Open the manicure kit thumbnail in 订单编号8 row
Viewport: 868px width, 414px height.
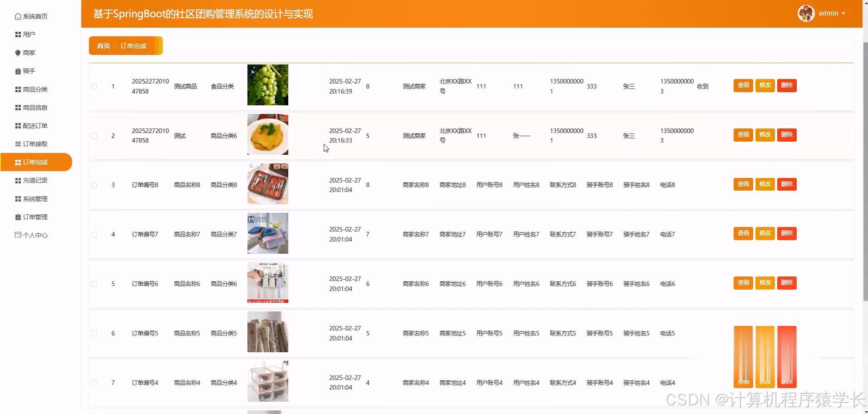pyautogui.click(x=268, y=184)
